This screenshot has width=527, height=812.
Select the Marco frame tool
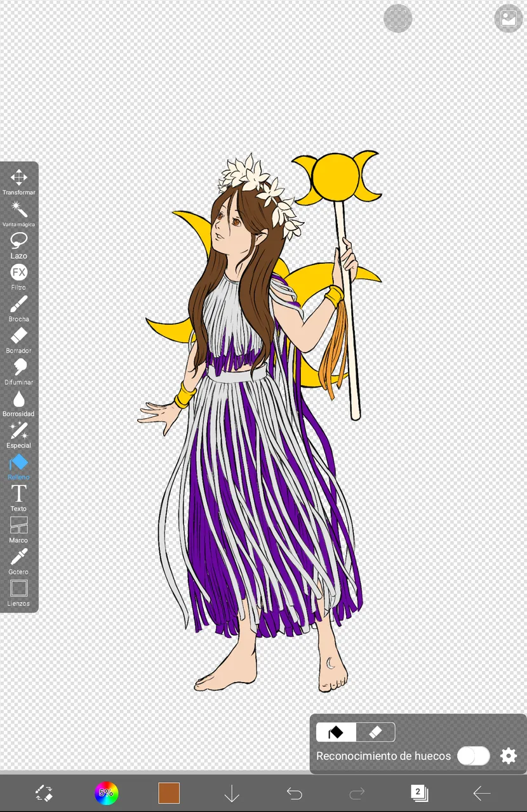18,530
